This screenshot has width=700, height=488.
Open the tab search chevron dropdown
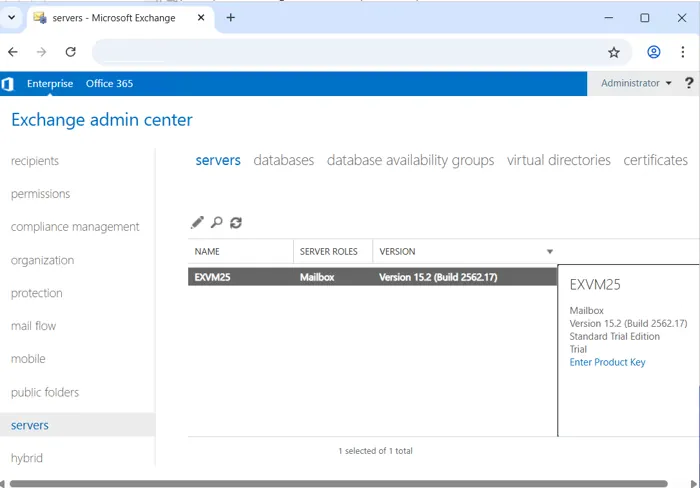(x=12, y=18)
